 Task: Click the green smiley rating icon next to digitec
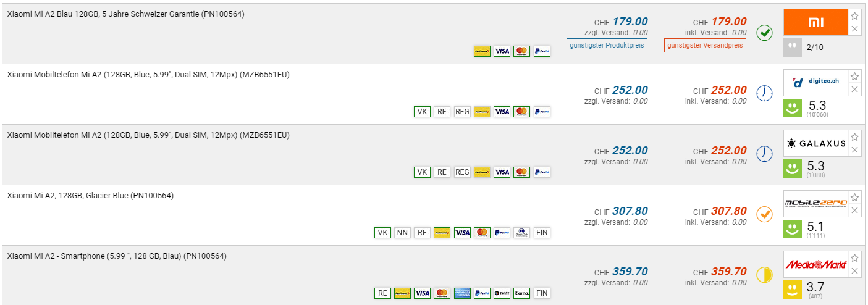793,109
